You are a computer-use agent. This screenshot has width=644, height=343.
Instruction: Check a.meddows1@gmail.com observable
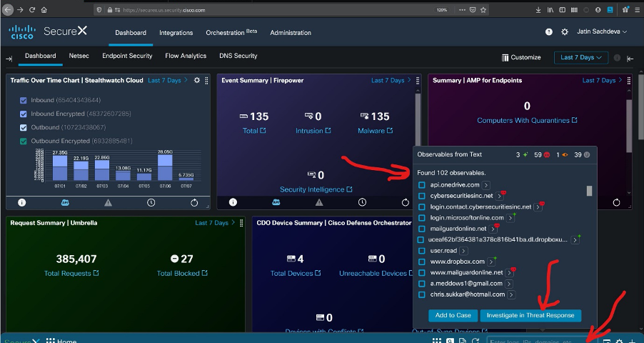(421, 284)
